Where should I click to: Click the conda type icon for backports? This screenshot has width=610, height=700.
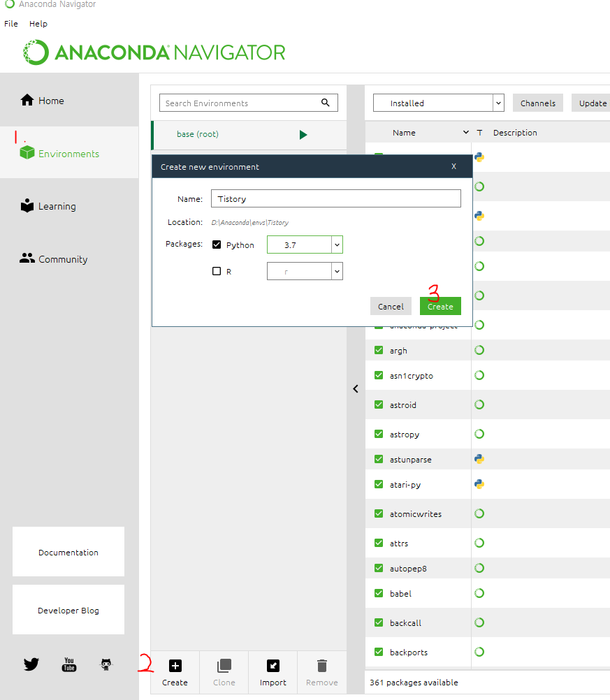tap(479, 652)
